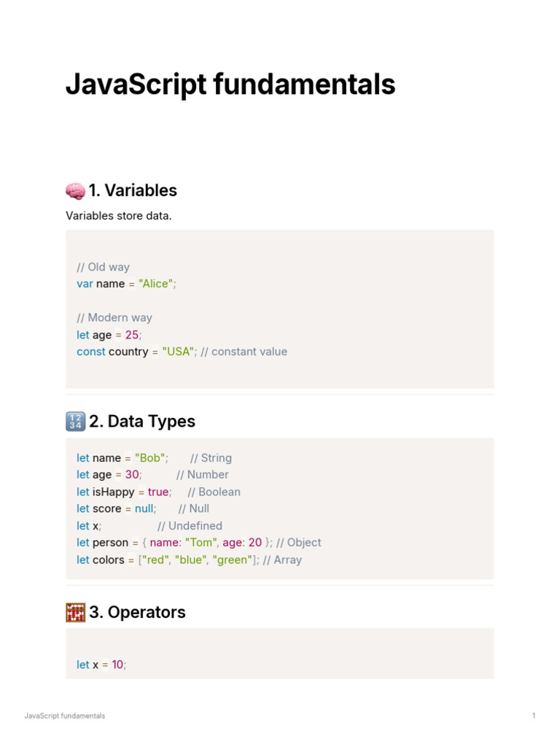Screen dimensions: 560x747
Task: Click the let person object line
Action: pos(199,543)
